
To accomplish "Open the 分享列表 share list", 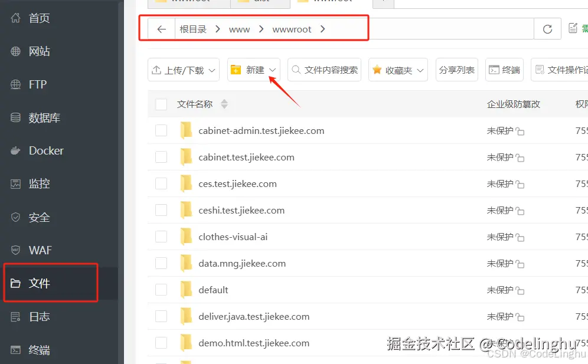I will [456, 70].
